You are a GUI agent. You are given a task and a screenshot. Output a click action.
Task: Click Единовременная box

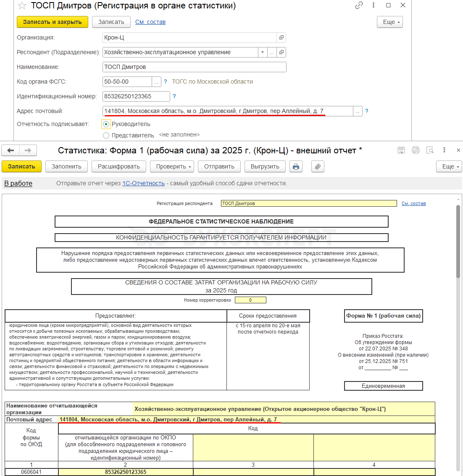[383, 386]
